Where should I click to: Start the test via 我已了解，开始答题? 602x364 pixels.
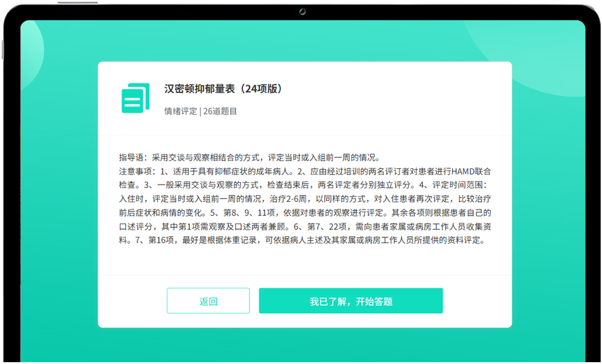coord(351,301)
